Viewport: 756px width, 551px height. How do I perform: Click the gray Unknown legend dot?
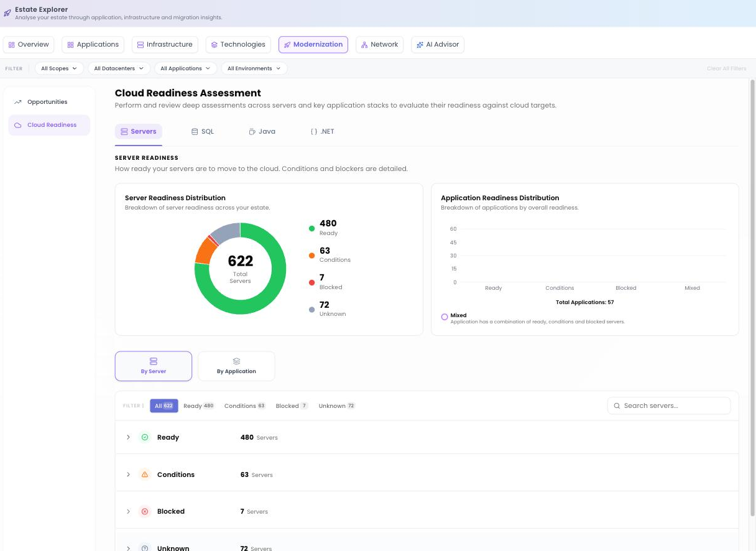coord(312,309)
